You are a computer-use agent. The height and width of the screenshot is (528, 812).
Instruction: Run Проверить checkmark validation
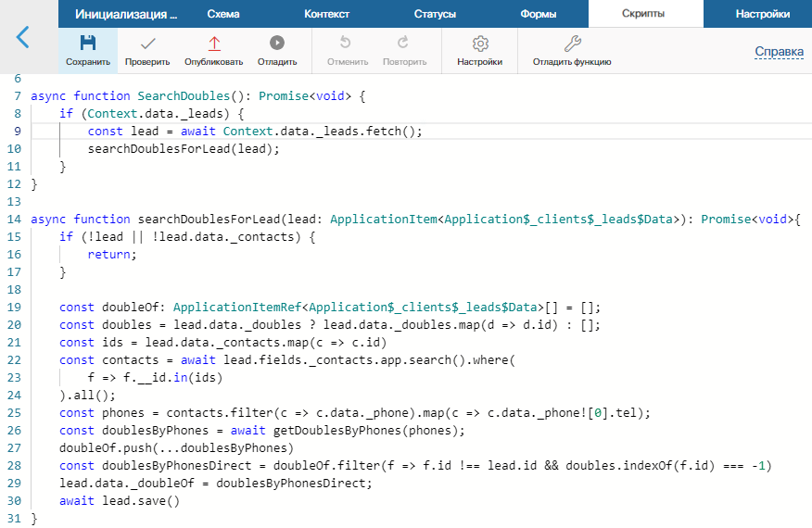[x=147, y=51]
